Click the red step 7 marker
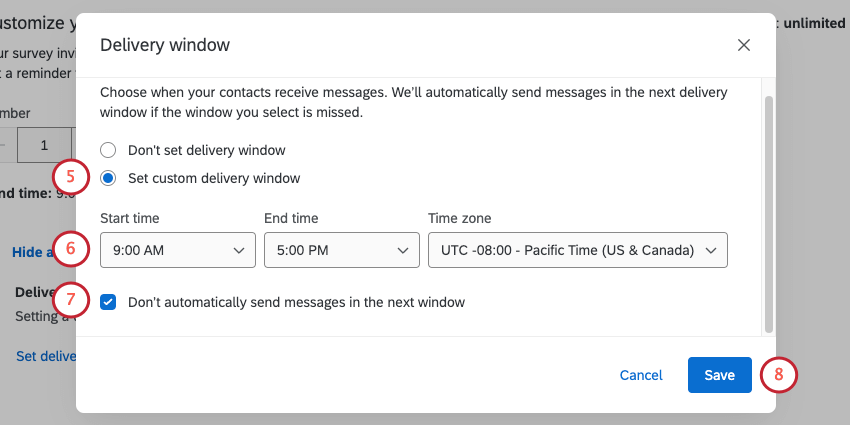 70,300
